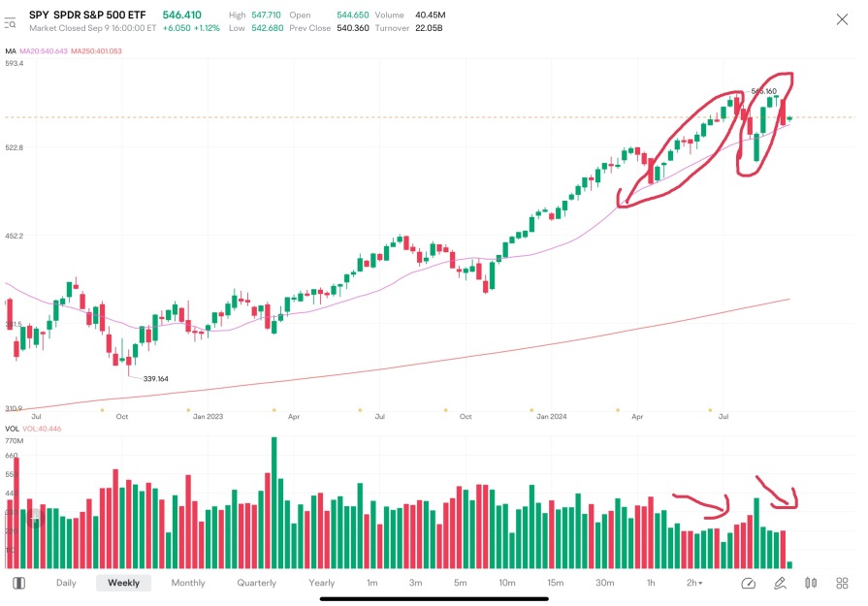Image resolution: width=868 pixels, height=606 pixels.
Task: Select the 15m interval button
Action: point(556,583)
